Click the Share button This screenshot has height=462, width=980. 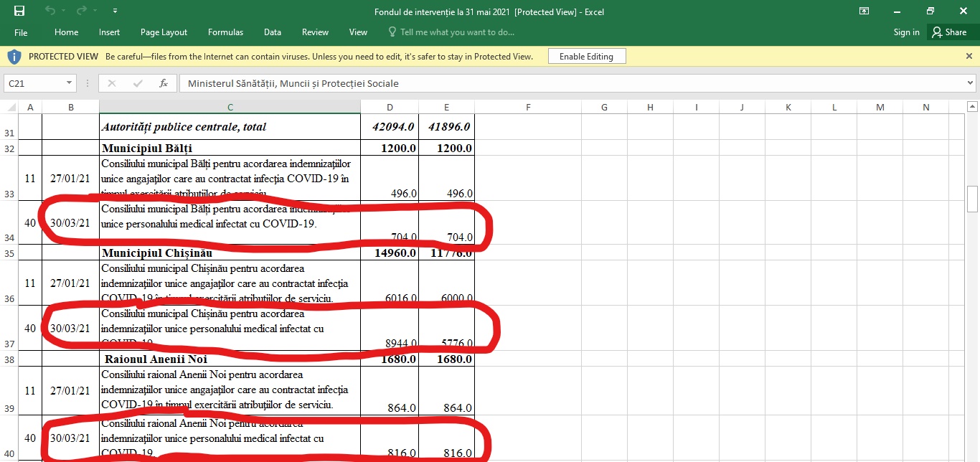tap(949, 32)
